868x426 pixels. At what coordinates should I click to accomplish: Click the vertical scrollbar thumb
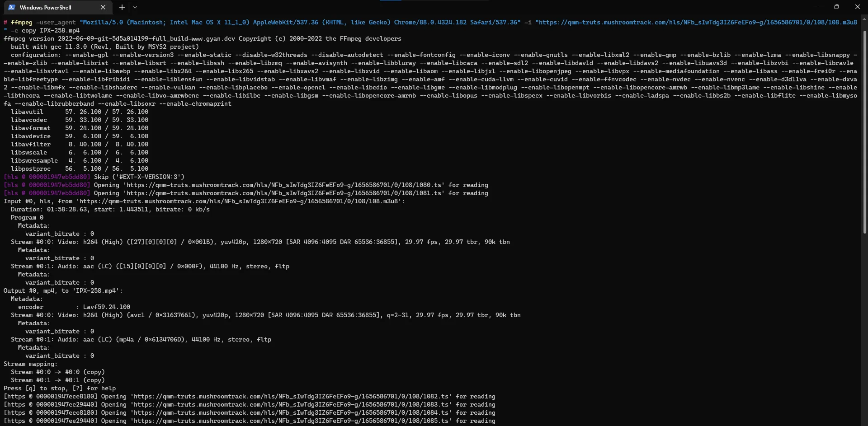click(x=864, y=131)
